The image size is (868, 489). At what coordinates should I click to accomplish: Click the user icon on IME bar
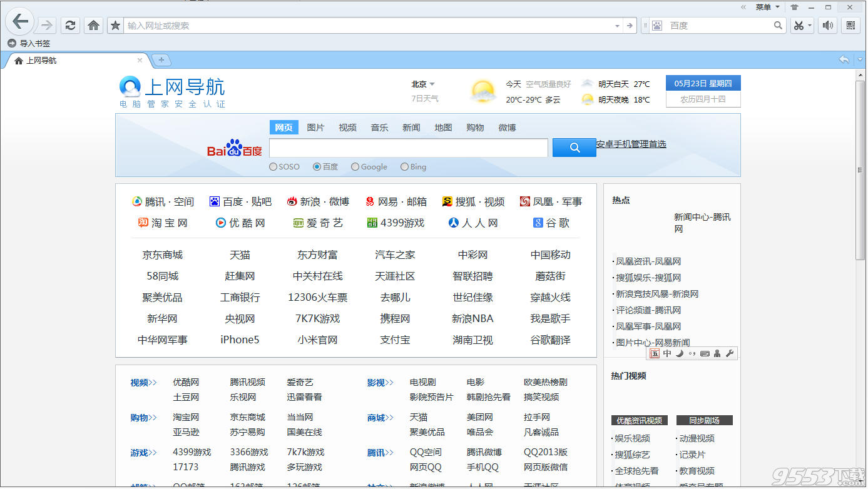pos(717,353)
